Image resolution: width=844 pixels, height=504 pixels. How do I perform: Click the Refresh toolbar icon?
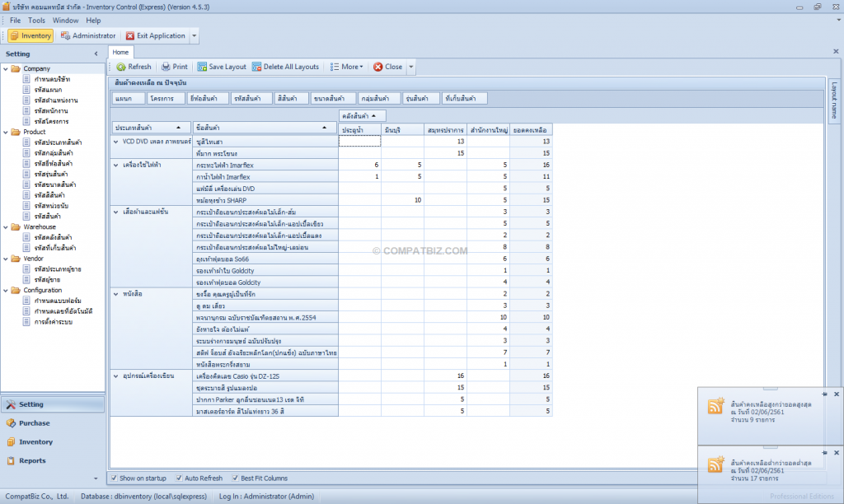(x=121, y=67)
